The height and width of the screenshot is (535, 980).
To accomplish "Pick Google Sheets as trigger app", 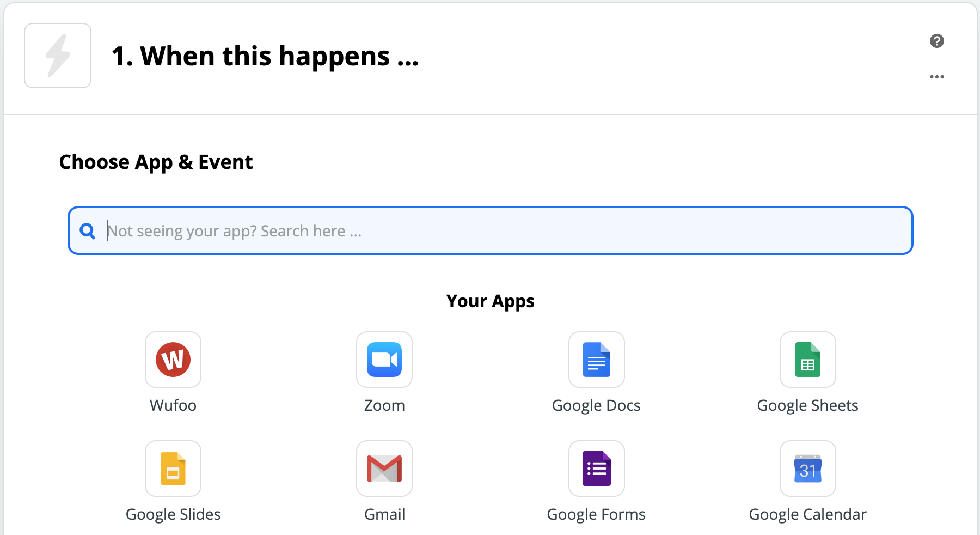I will pyautogui.click(x=807, y=360).
